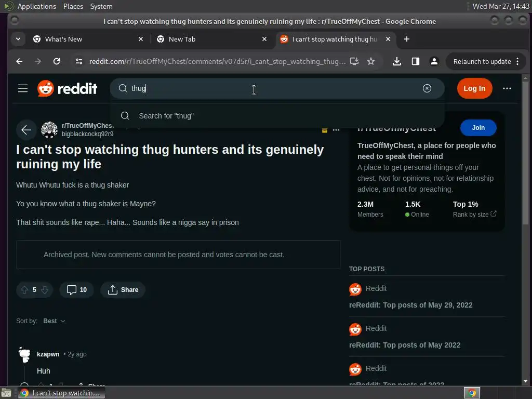Switch to the New Tab tab
The width and height of the screenshot is (532, 399).
point(211,39)
